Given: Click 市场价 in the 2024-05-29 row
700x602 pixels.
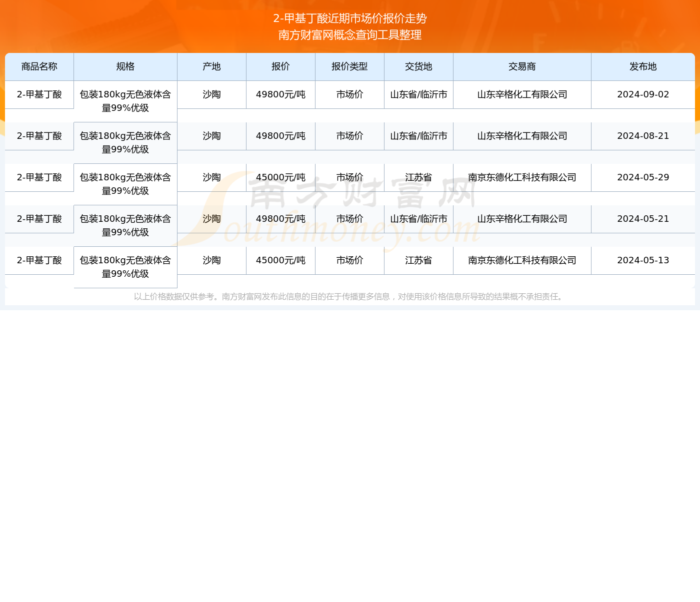Looking at the screenshot, I should [x=350, y=177].
